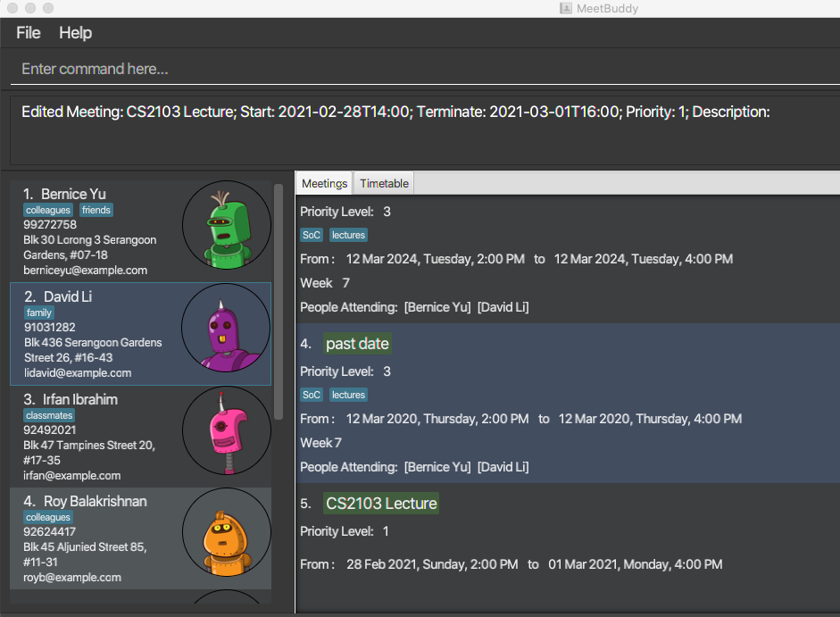Click Bernice Yu's green robot avatar
Viewport: 840px width, 617px height.
(227, 225)
